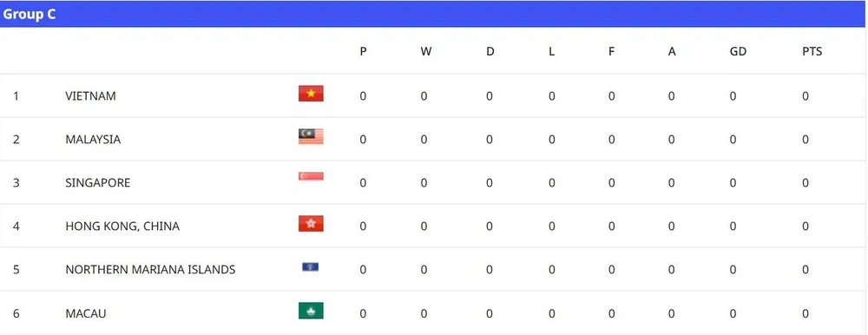Image resolution: width=868 pixels, height=335 pixels.
Task: Open the HONG KONG, CHINA team name
Action: click(122, 227)
